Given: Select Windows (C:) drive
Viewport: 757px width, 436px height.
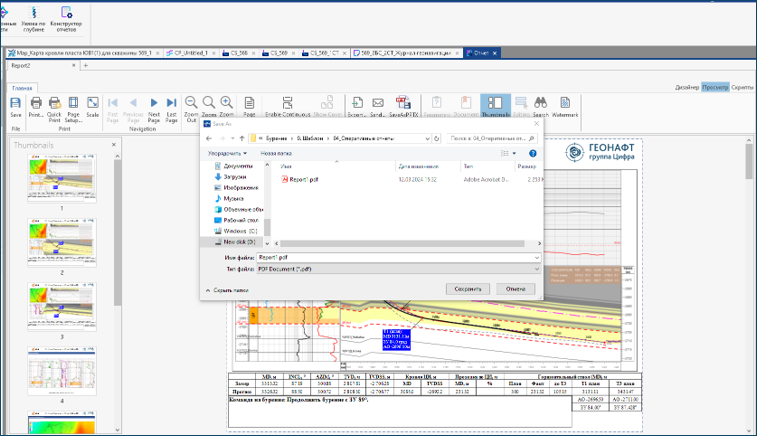Looking at the screenshot, I should click(240, 231).
